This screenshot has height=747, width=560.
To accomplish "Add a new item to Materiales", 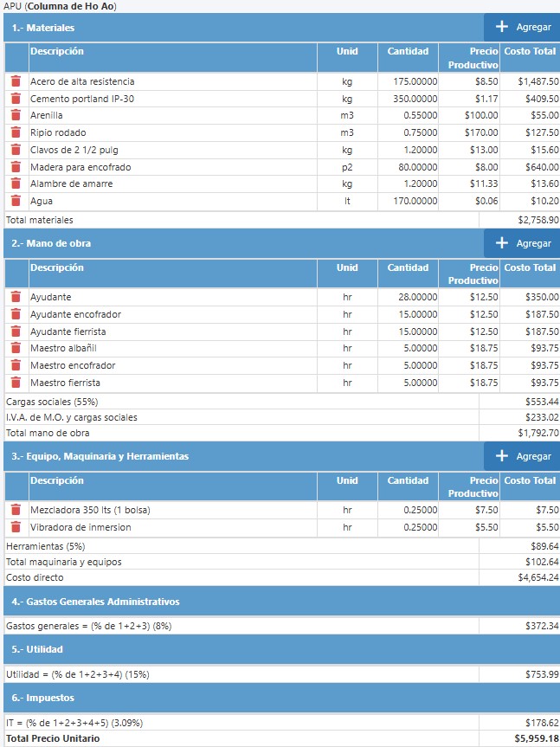I will [x=522, y=28].
